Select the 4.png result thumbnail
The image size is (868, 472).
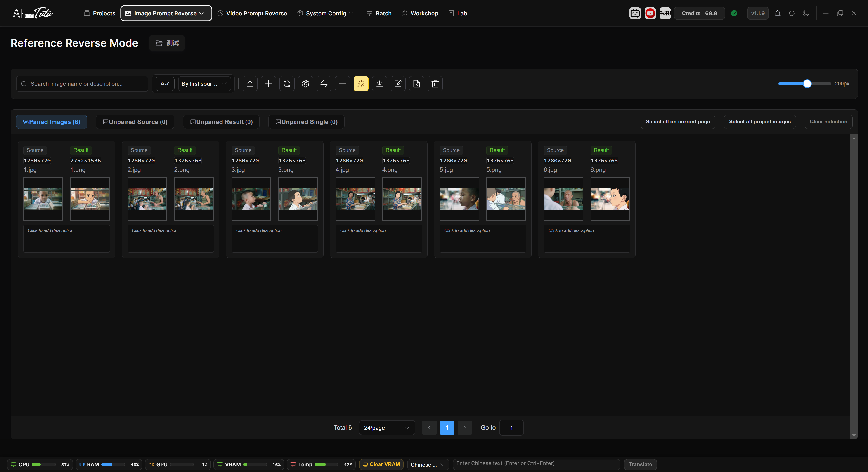(402, 199)
